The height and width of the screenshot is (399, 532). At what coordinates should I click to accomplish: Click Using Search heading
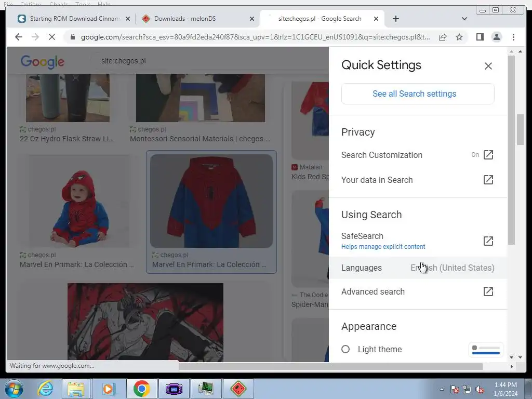click(371, 215)
